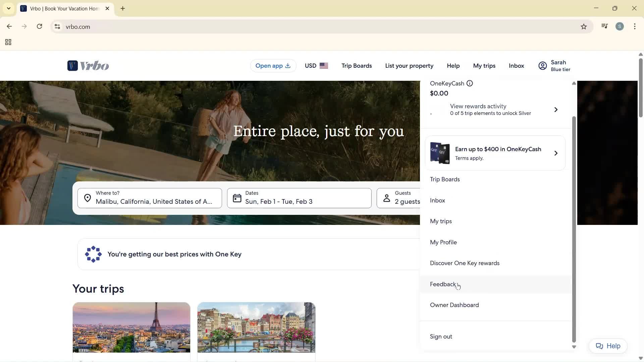
Task: Click the Open app button
Action: pos(273,66)
